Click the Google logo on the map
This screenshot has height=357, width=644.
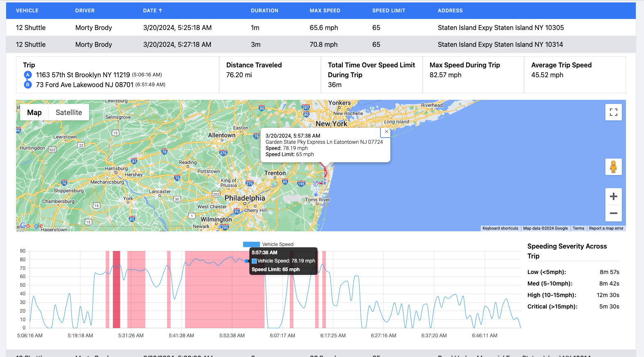pyautogui.click(x=32, y=226)
